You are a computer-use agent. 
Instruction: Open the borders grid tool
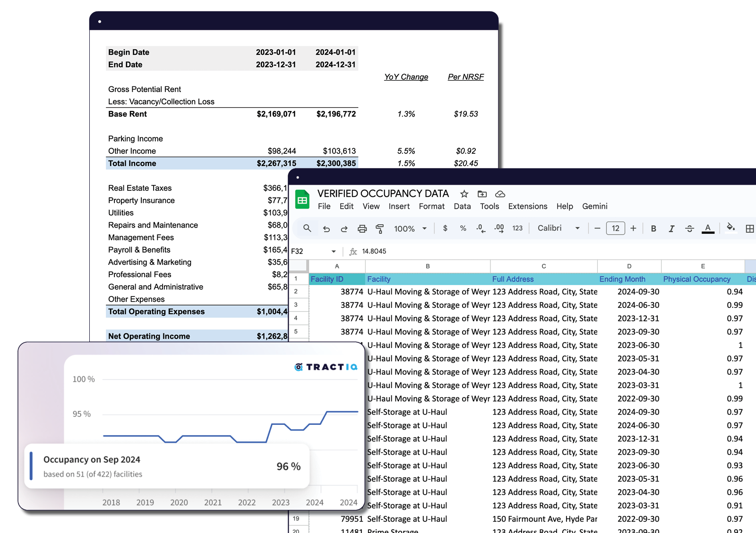[x=749, y=228]
